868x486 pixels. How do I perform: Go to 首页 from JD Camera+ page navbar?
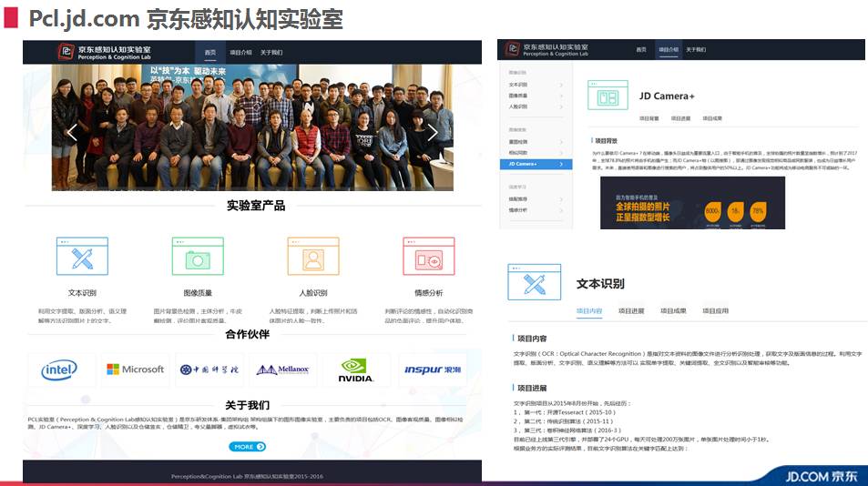click(641, 50)
